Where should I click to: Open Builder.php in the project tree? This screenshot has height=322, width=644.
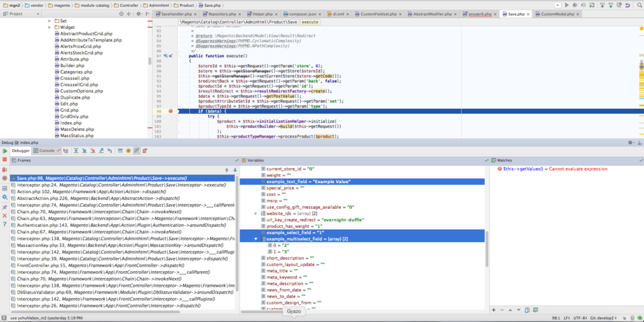click(72, 65)
